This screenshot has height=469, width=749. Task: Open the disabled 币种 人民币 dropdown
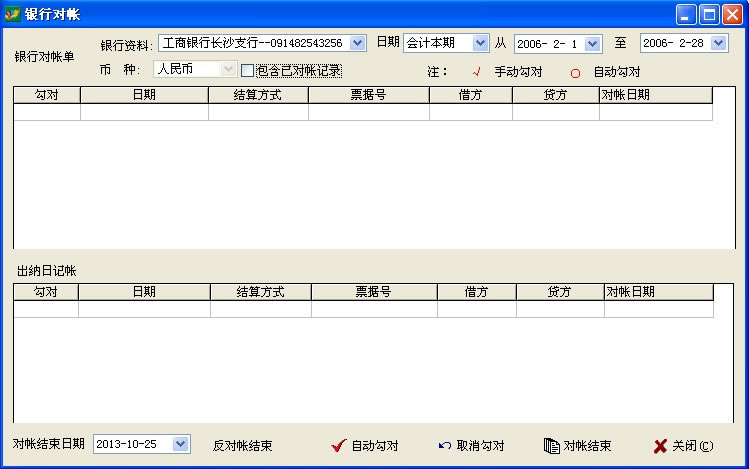(x=229, y=70)
